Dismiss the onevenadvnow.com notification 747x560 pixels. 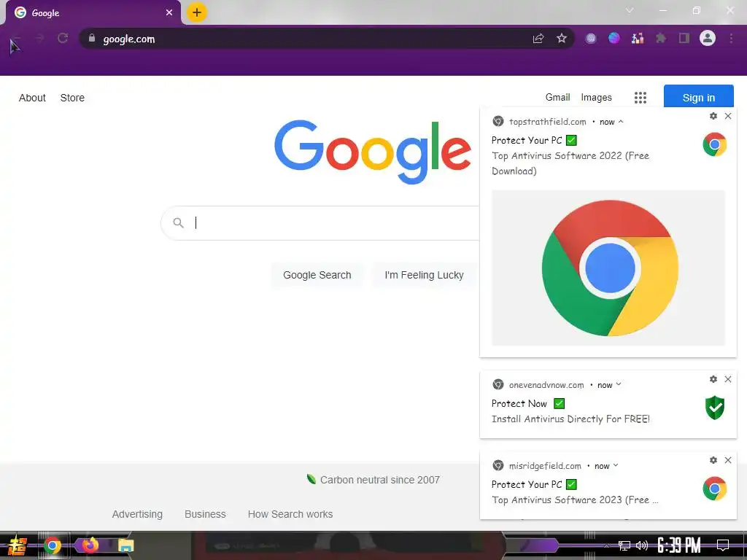728,379
